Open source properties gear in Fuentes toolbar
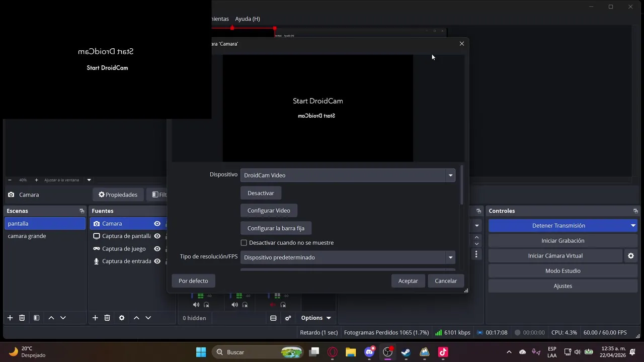 point(122,318)
